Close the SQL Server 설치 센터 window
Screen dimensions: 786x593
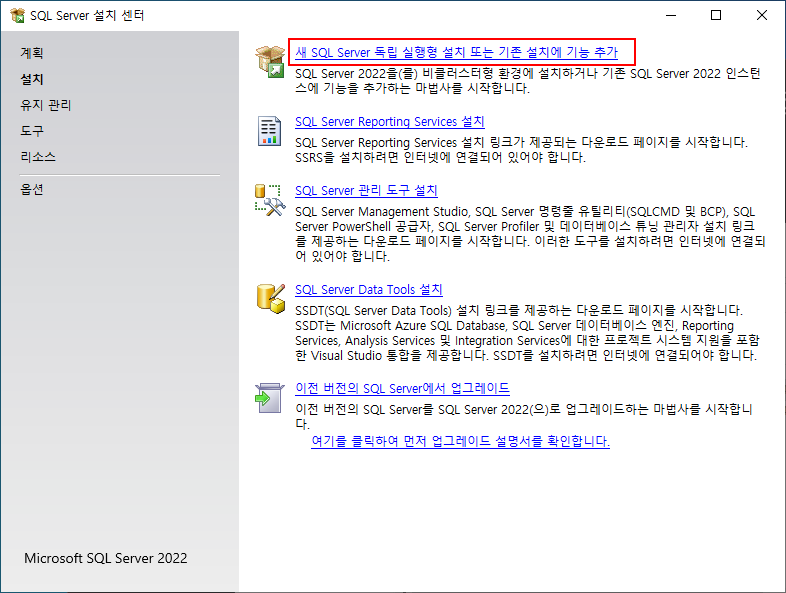[761, 16]
